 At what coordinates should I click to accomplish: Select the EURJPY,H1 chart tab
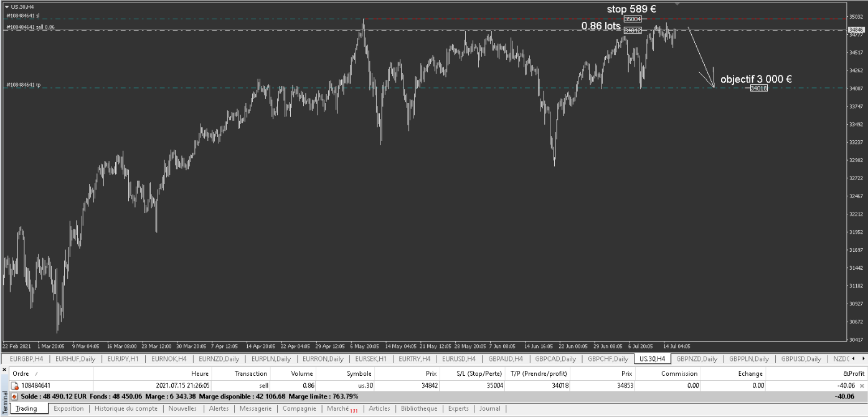click(x=123, y=359)
